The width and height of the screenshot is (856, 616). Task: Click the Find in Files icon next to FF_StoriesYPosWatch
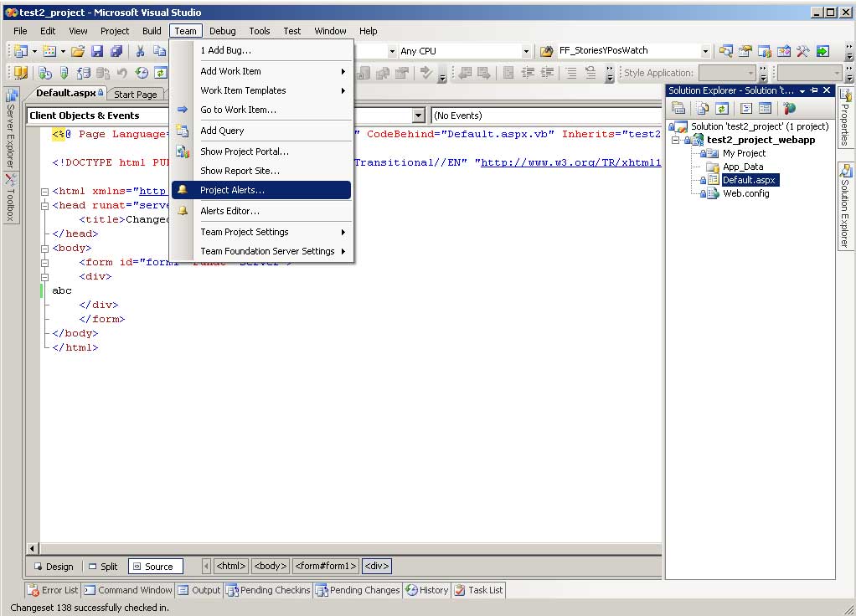point(546,51)
